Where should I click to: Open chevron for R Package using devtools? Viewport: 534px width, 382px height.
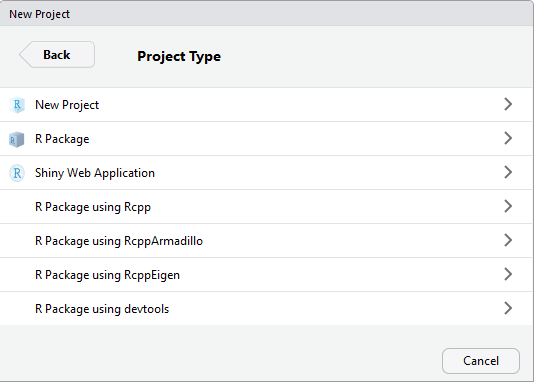pyautogui.click(x=508, y=308)
